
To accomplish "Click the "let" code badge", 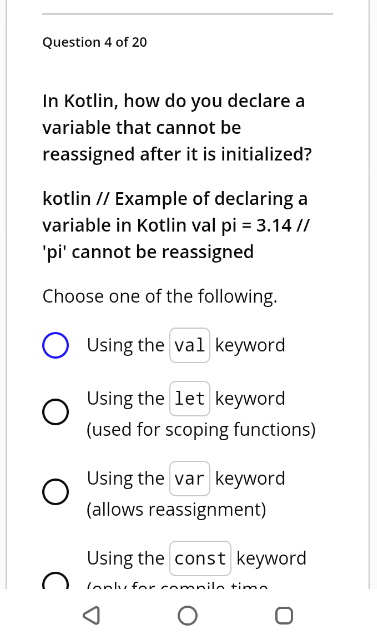I will 190,399.
